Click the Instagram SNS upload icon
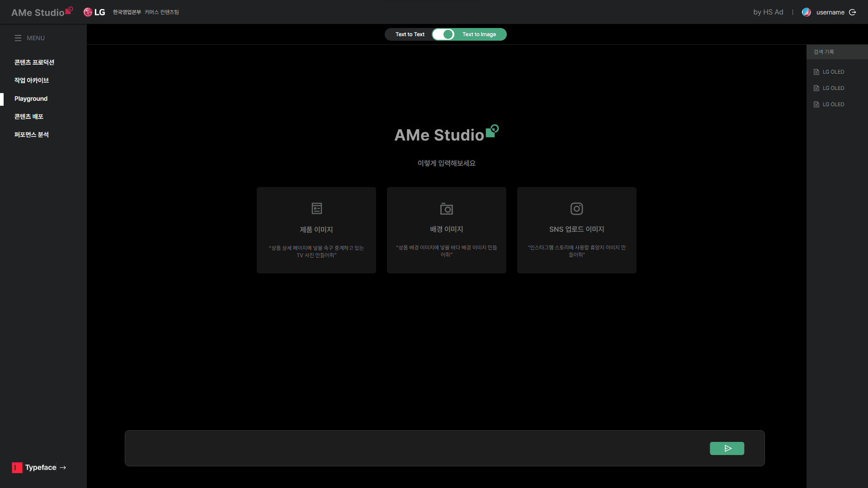The width and height of the screenshot is (868, 488). 576,208
